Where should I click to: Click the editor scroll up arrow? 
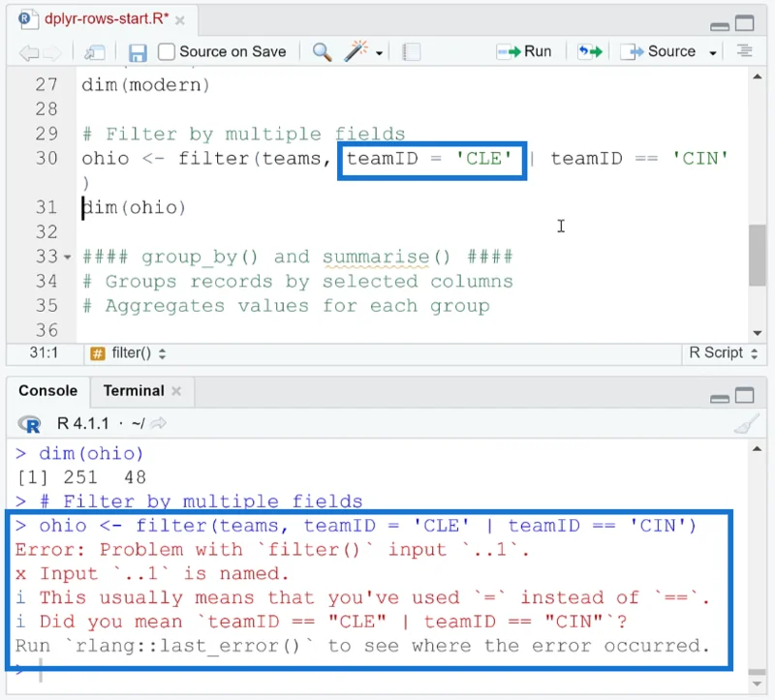click(x=757, y=76)
